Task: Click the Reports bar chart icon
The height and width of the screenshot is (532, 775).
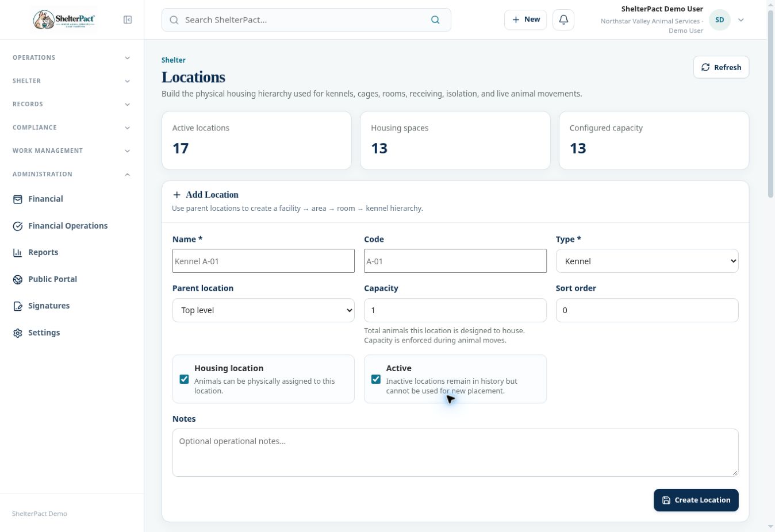Action: coord(18,252)
